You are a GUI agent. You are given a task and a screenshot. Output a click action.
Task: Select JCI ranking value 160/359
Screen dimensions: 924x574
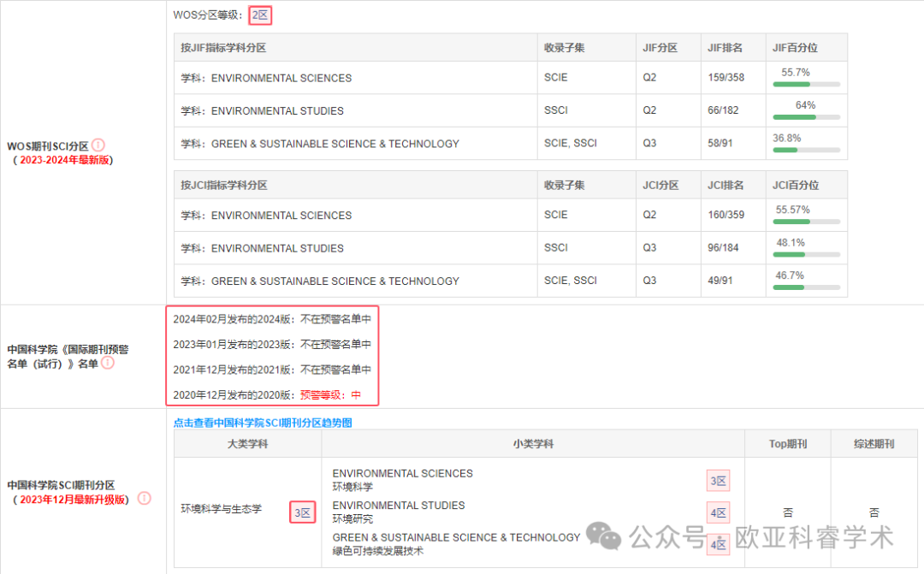pyautogui.click(x=726, y=215)
